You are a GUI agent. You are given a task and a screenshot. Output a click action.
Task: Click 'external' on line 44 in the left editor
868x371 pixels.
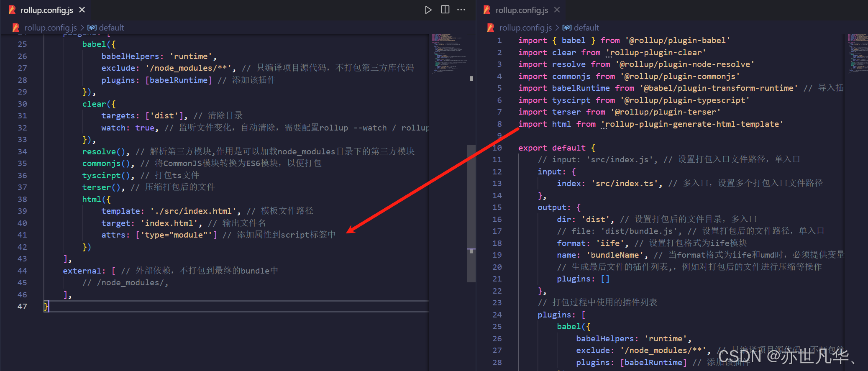[82, 271]
